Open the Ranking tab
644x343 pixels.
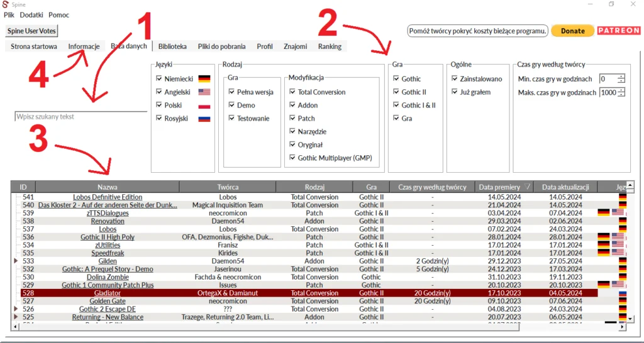click(x=330, y=46)
